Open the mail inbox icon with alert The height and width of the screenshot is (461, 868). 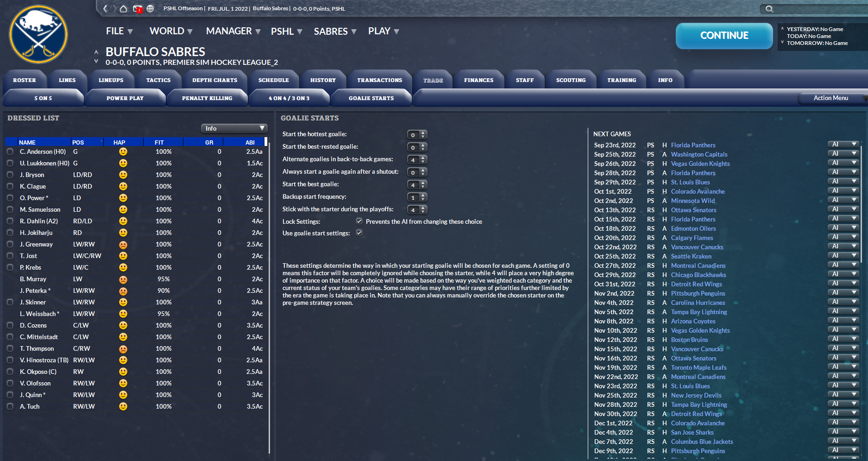(x=137, y=8)
